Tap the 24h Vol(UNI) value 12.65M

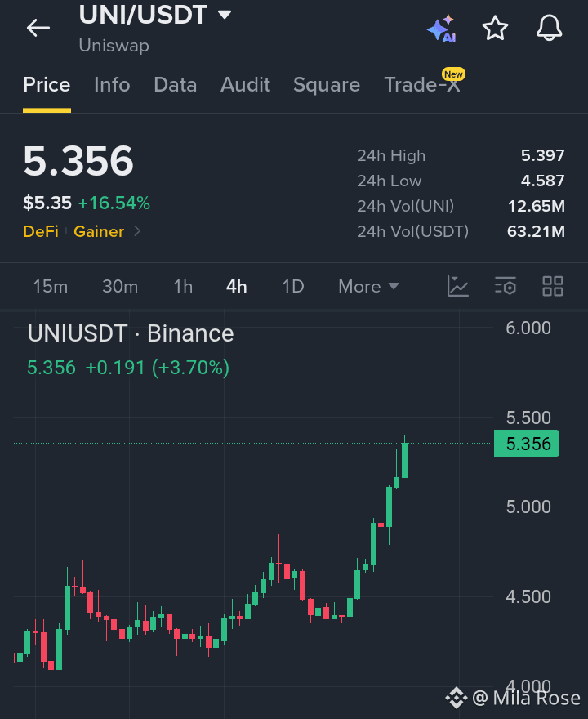point(537,207)
